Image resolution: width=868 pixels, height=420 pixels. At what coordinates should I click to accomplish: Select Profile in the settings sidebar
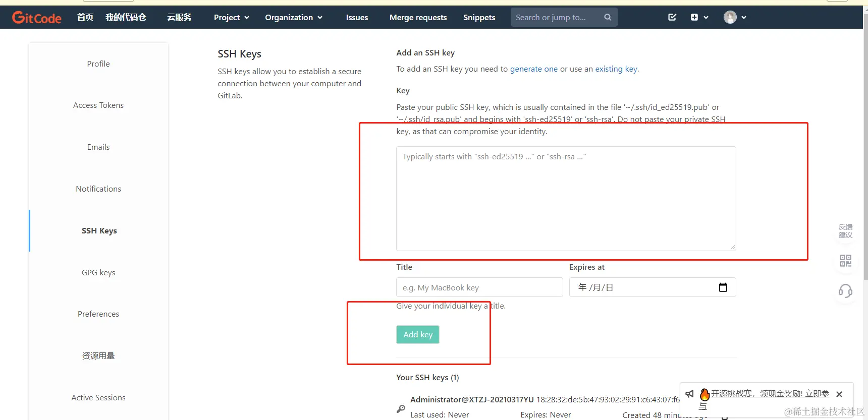pyautogui.click(x=98, y=64)
